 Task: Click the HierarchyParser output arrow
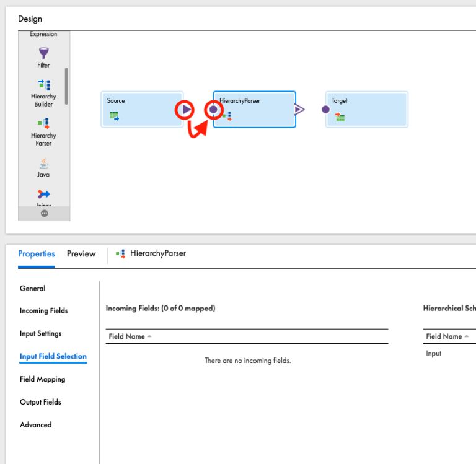coord(299,110)
